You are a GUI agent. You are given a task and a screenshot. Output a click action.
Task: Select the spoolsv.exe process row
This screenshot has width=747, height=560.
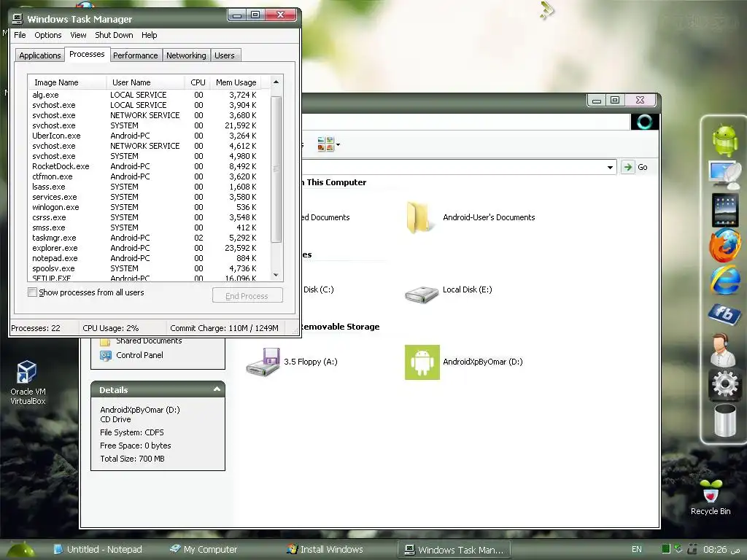tap(149, 268)
